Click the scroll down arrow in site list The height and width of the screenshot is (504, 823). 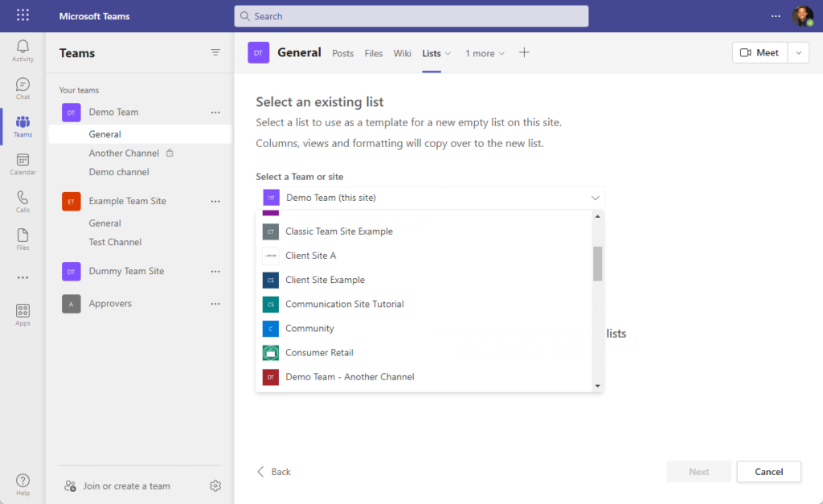(x=597, y=386)
